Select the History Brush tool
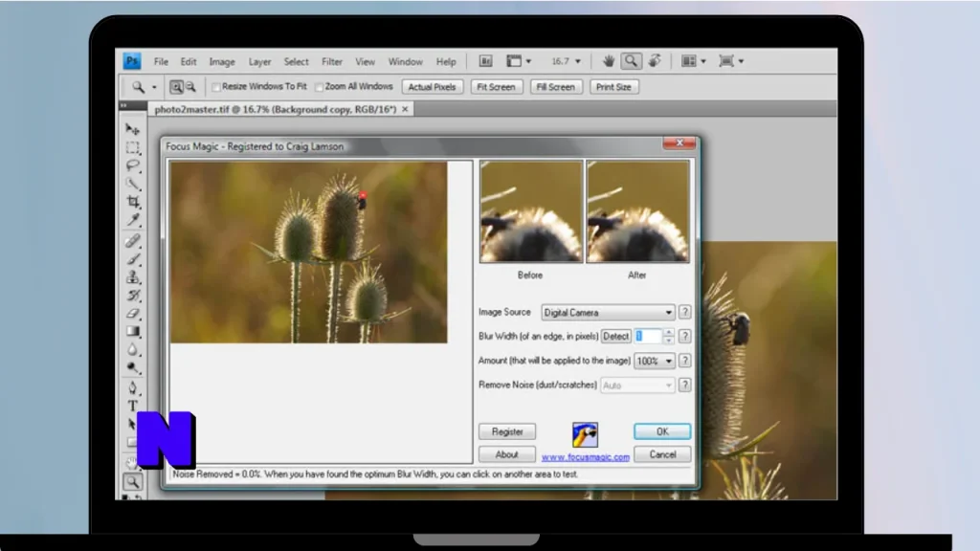This screenshot has height=551, width=980. [132, 296]
